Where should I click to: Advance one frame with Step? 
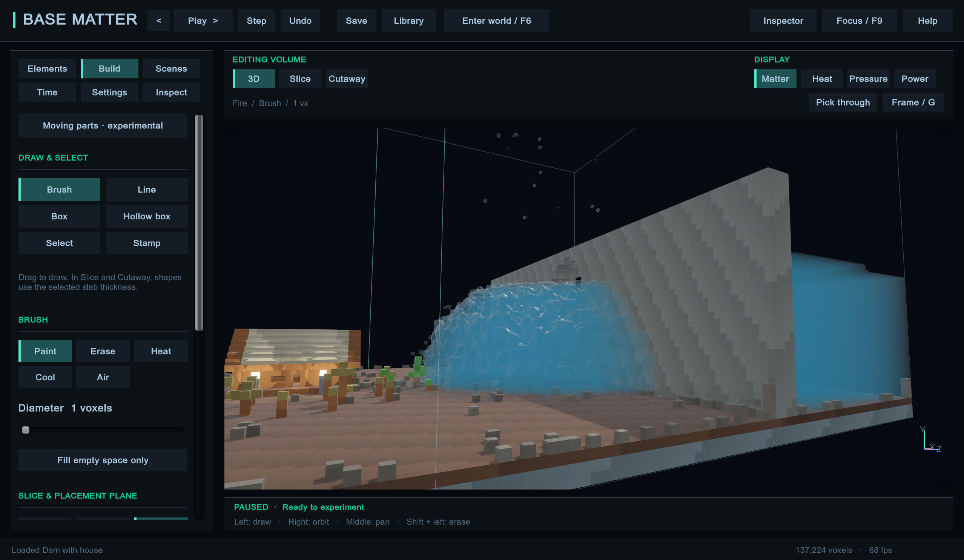tap(256, 21)
